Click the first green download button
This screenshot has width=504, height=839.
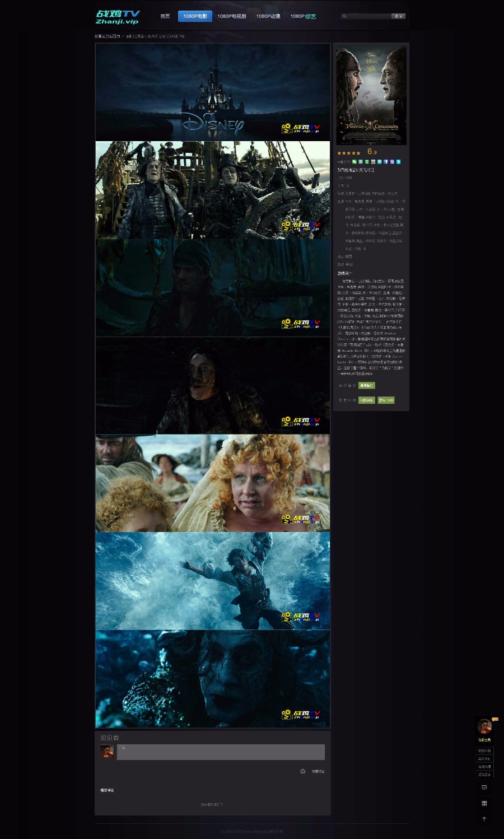367,400
